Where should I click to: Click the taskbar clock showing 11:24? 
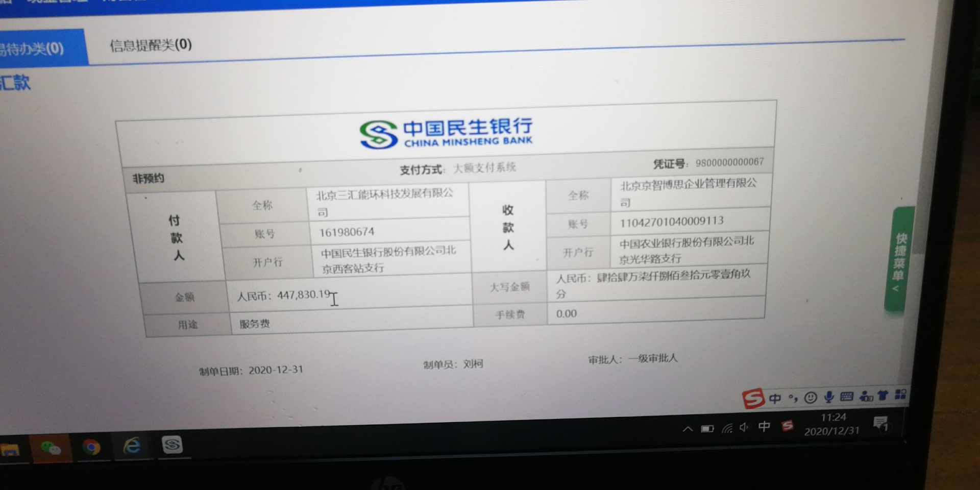pyautogui.click(x=832, y=424)
